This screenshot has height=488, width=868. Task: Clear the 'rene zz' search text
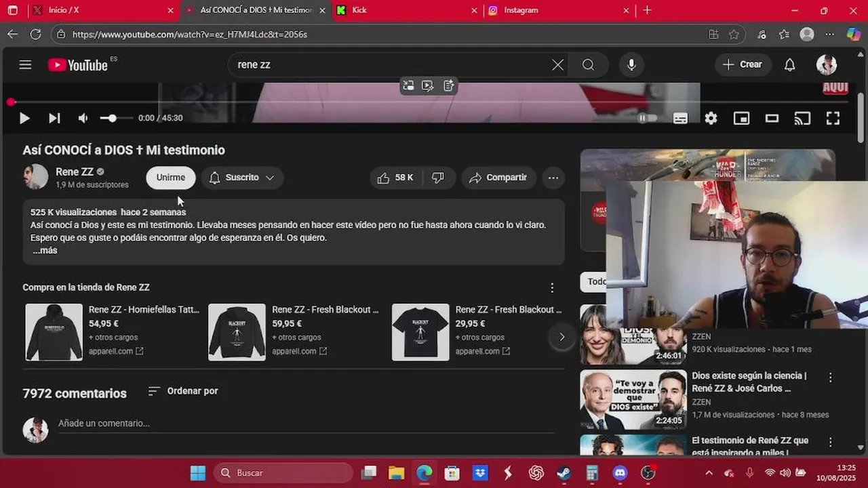557,64
